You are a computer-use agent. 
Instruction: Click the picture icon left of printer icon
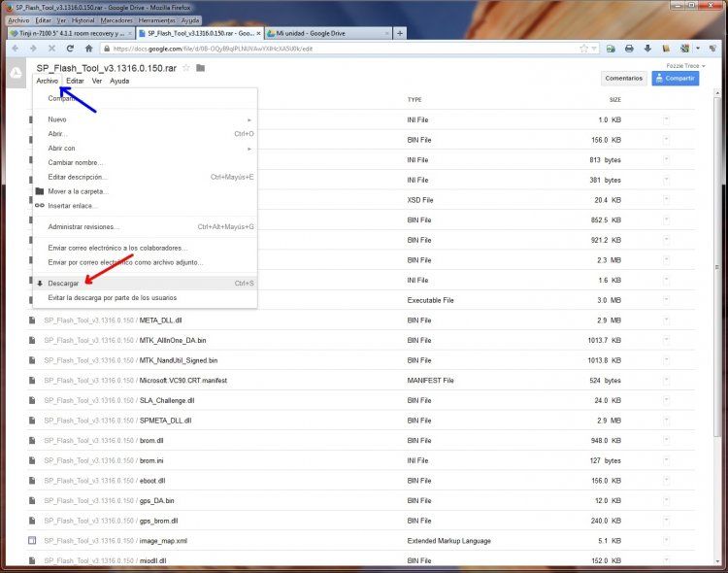[x=611, y=49]
